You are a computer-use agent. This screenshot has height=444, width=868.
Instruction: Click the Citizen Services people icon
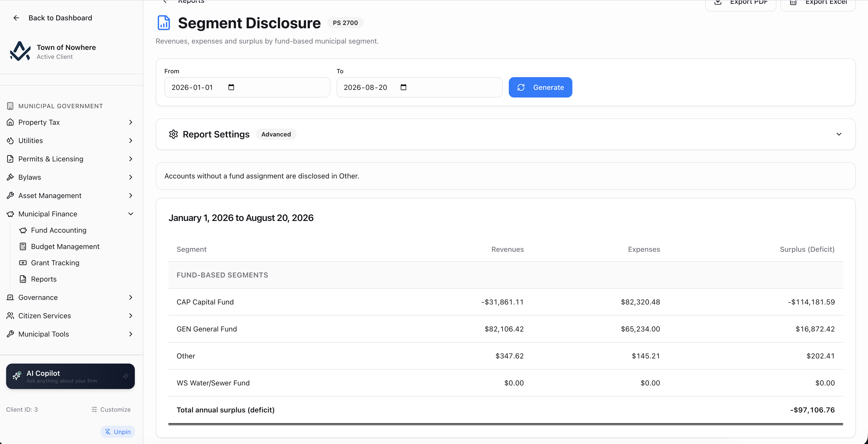pyautogui.click(x=10, y=315)
